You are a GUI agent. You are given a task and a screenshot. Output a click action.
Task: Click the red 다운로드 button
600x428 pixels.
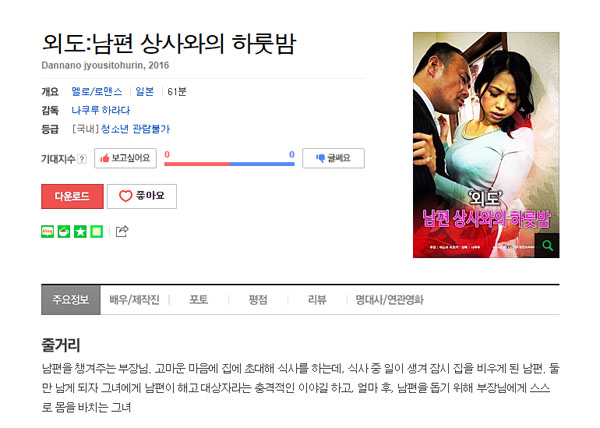pyautogui.click(x=72, y=196)
